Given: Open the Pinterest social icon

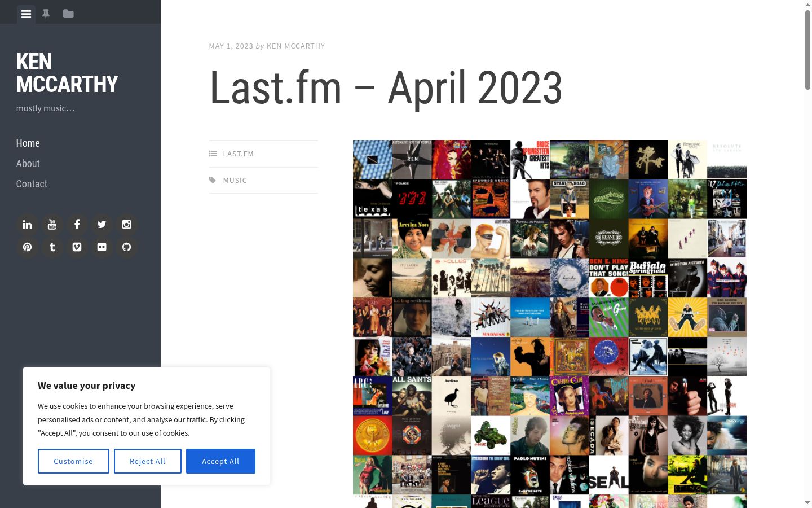Looking at the screenshot, I should pos(27,247).
